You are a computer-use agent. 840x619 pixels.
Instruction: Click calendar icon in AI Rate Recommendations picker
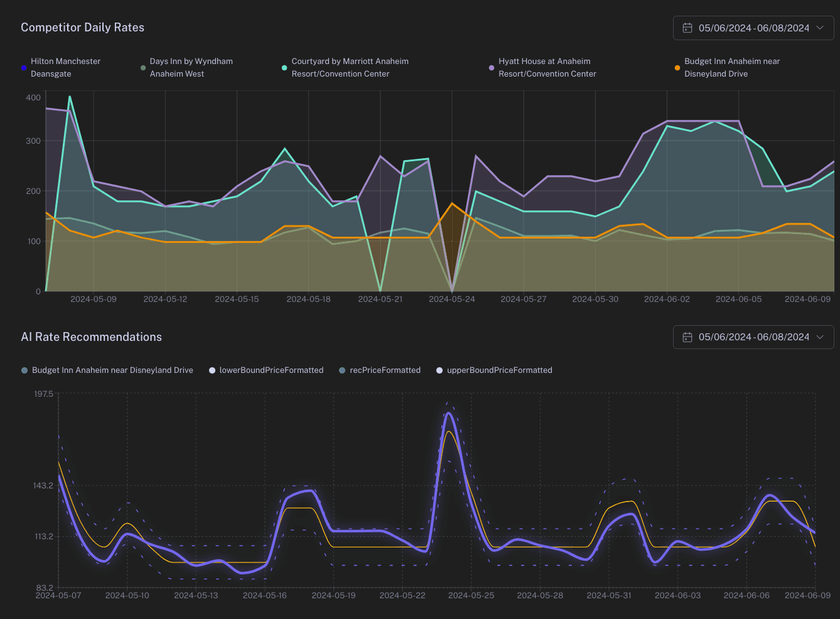coord(687,337)
